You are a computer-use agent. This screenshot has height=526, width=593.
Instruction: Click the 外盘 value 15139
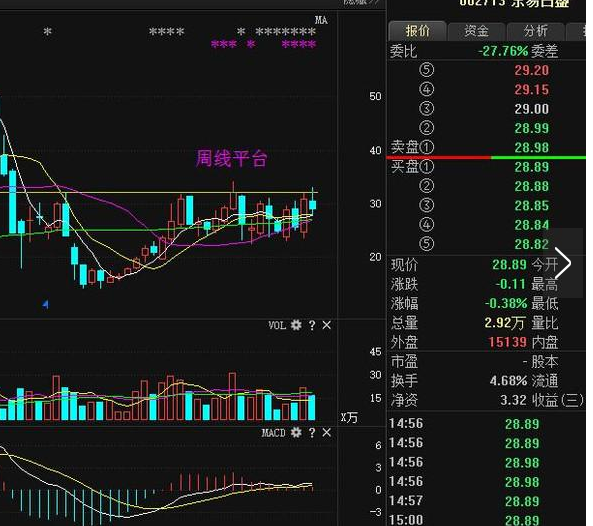(508, 342)
